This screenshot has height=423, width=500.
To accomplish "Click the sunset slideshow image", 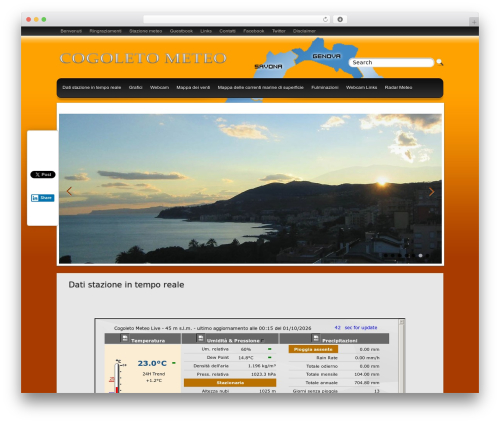I will 250,189.
